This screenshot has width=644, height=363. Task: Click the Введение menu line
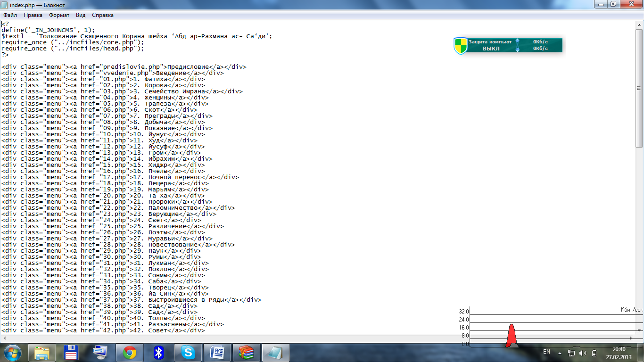pos(113,73)
